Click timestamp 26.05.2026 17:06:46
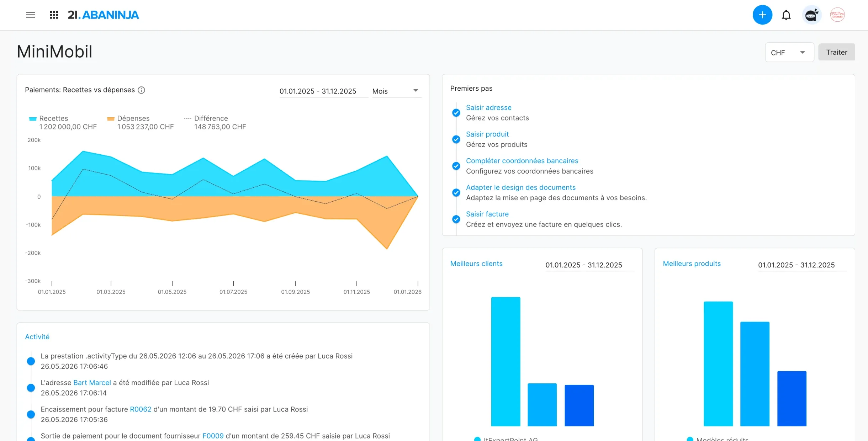The image size is (868, 441). tap(74, 366)
